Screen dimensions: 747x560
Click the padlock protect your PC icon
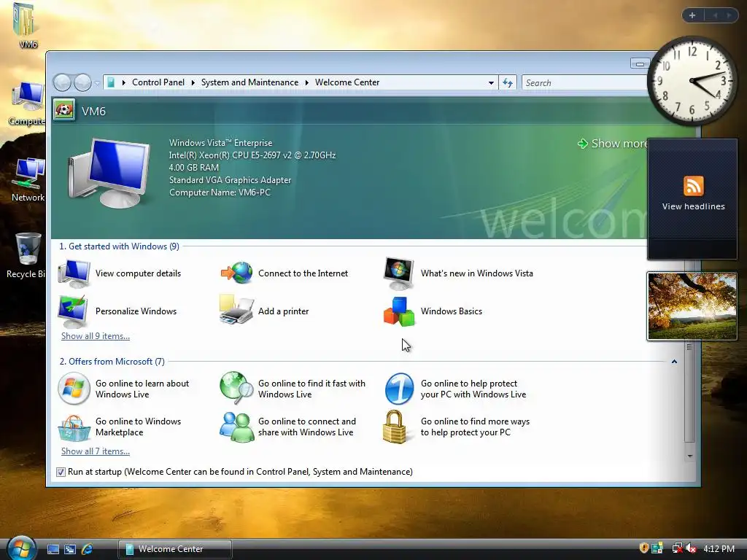395,427
